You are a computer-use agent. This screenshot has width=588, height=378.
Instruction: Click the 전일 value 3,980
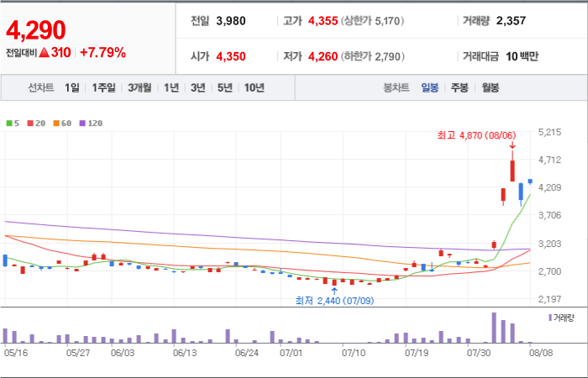tap(231, 21)
